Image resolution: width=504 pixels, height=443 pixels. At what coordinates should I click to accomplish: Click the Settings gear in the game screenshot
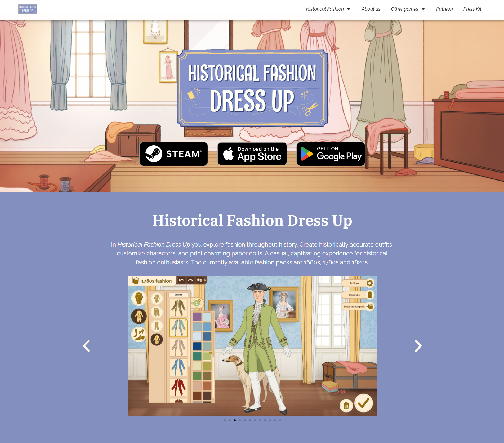pos(370,283)
